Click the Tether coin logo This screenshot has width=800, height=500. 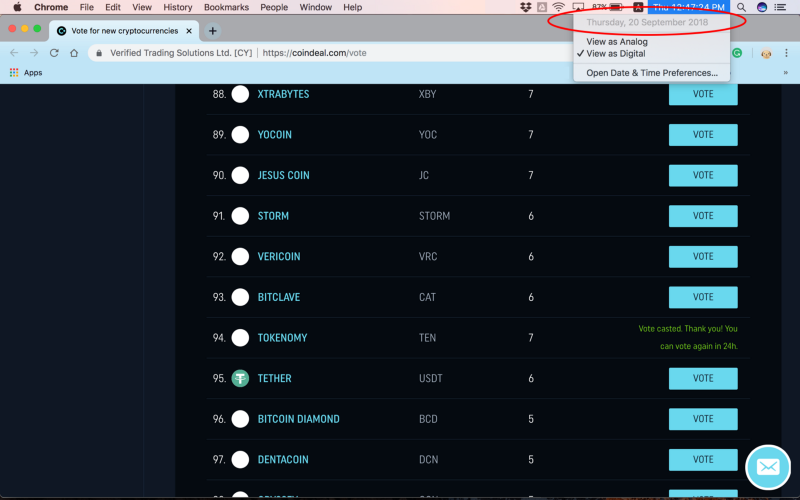point(240,379)
